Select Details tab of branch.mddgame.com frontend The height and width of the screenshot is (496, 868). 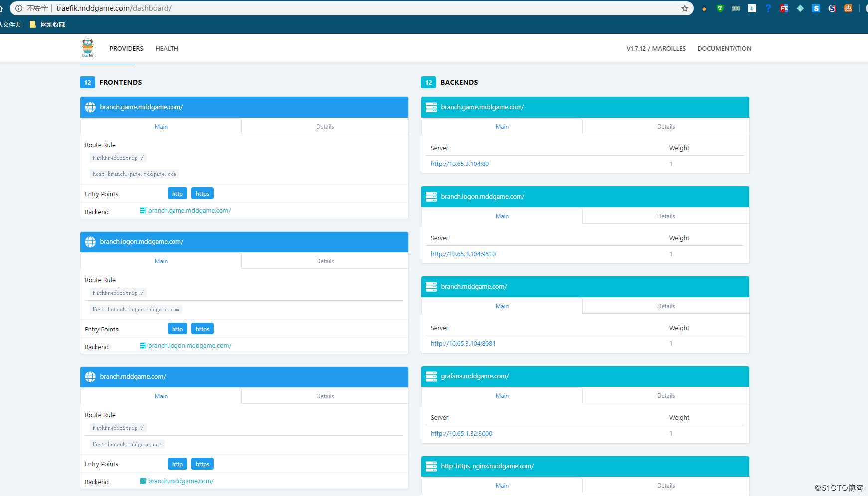pos(325,396)
